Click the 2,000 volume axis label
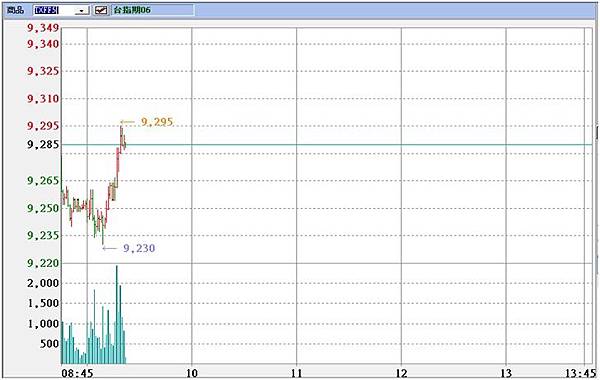The width and height of the screenshot is (600, 380). (x=43, y=283)
